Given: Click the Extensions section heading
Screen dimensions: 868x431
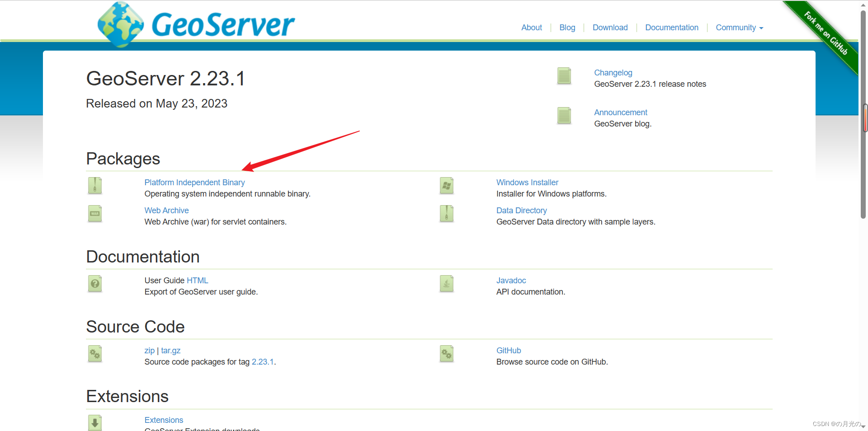Looking at the screenshot, I should tap(127, 396).
